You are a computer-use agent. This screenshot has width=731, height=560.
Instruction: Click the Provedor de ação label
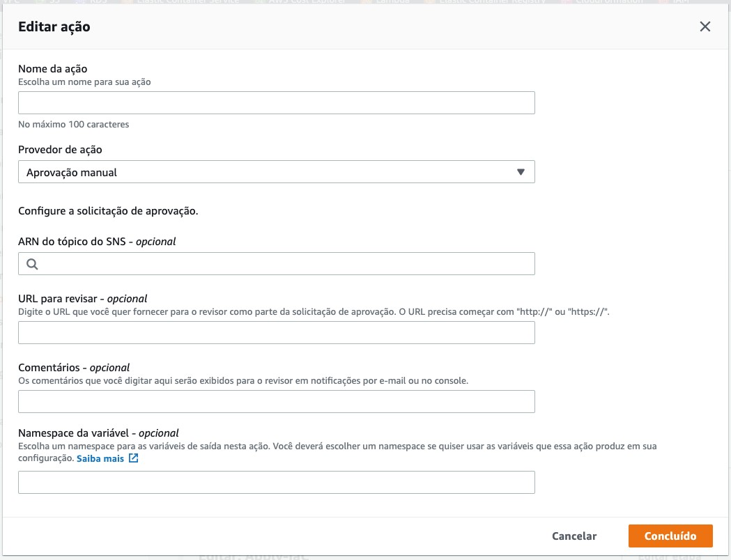click(60, 150)
